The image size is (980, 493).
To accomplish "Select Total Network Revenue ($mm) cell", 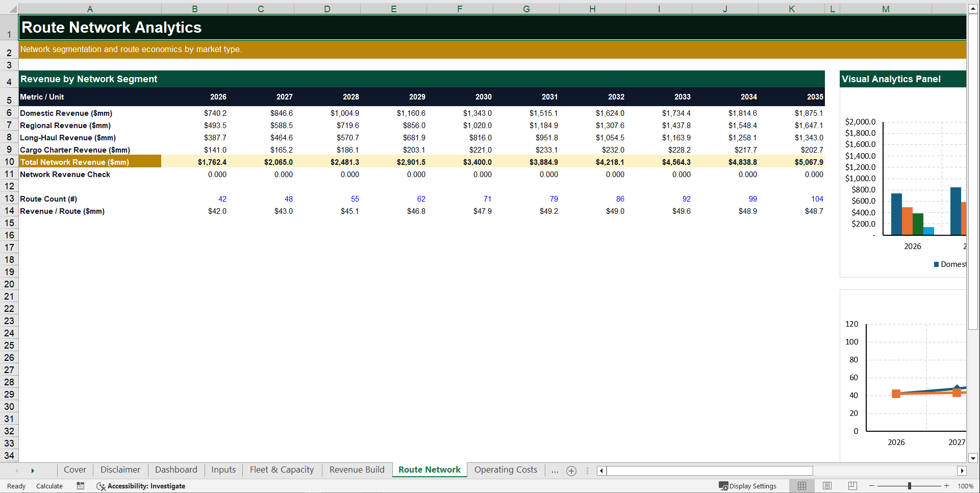I will coord(90,162).
